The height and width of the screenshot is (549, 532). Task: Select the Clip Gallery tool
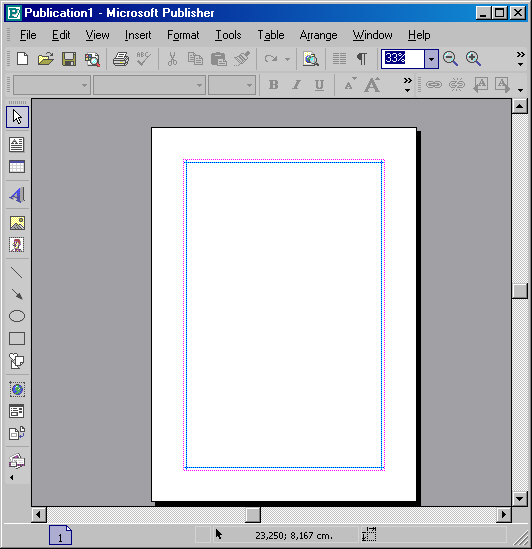(17, 245)
